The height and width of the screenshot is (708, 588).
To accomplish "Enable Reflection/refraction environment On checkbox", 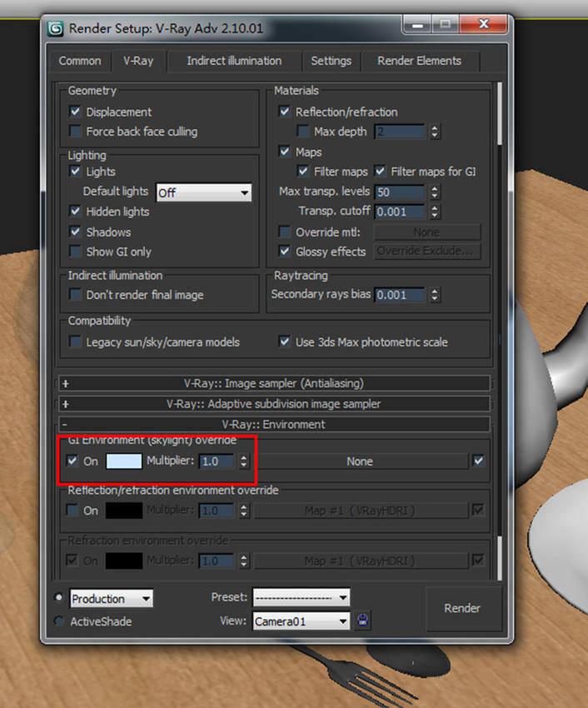I will pyautogui.click(x=72, y=511).
